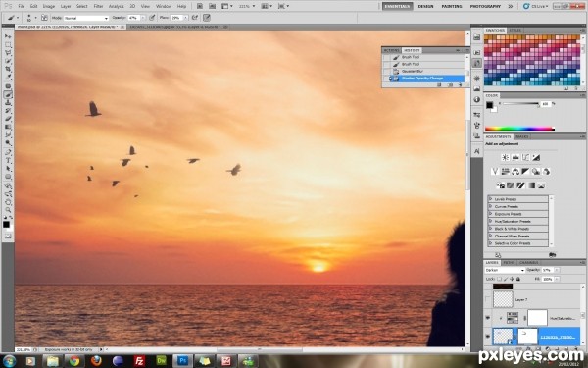Screen dimensions: 588x368
Task: Switch to the Actions tab
Action: 391,50
